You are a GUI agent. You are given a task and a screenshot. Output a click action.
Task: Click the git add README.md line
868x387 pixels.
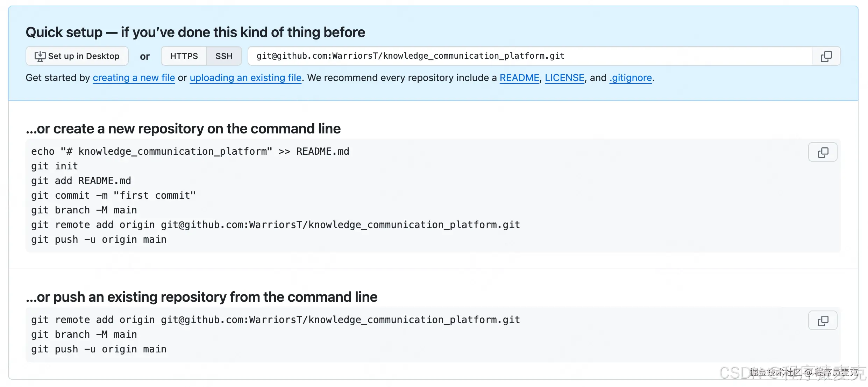81,181
